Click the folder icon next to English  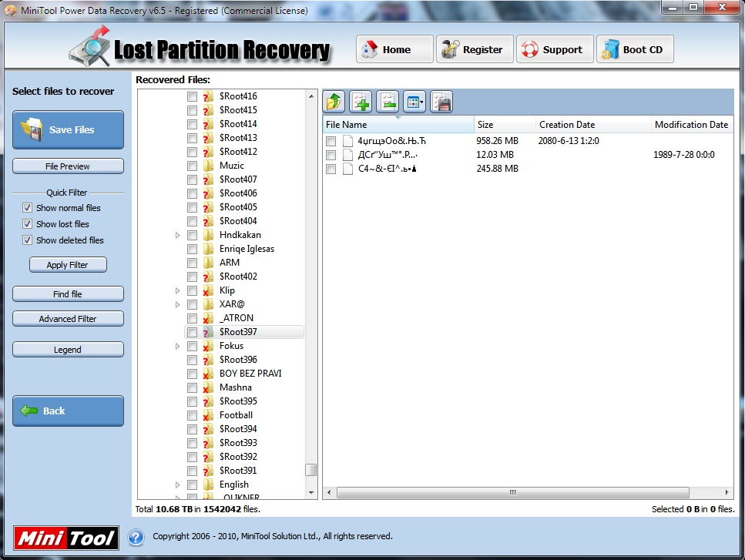coord(208,485)
